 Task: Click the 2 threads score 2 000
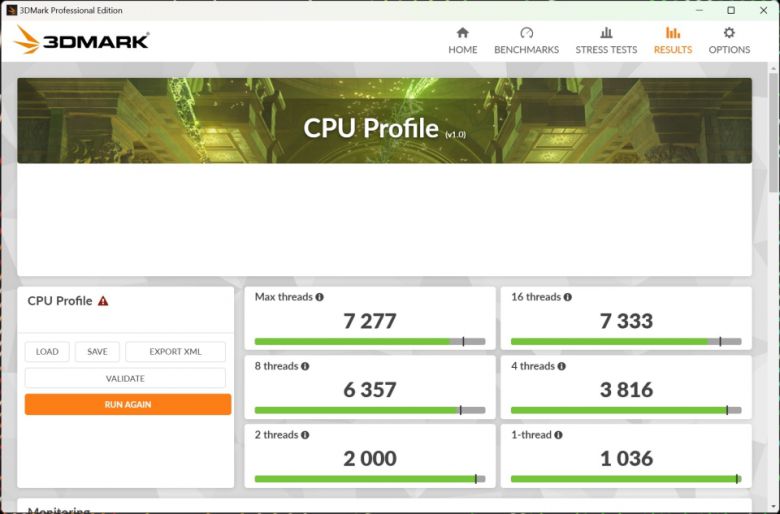point(370,459)
